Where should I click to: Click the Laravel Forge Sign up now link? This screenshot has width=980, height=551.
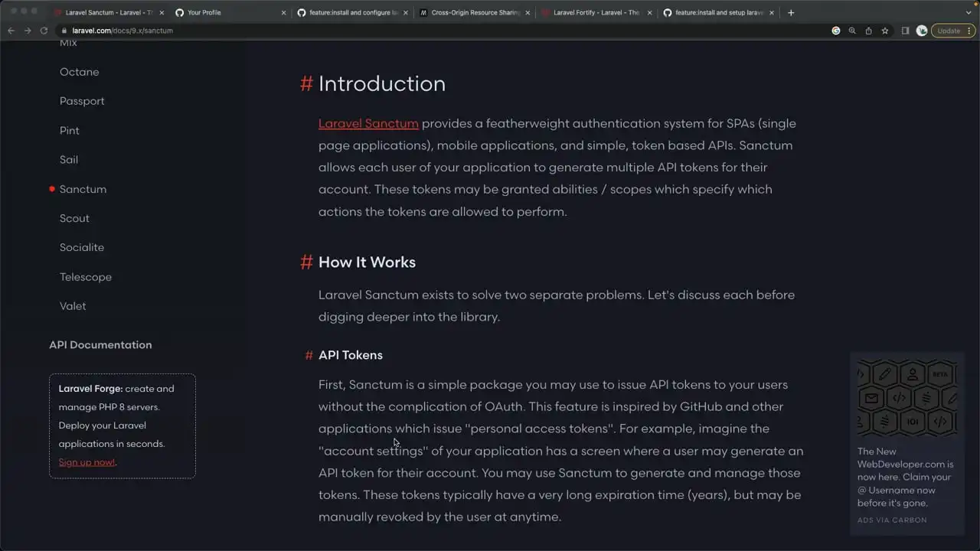point(87,462)
